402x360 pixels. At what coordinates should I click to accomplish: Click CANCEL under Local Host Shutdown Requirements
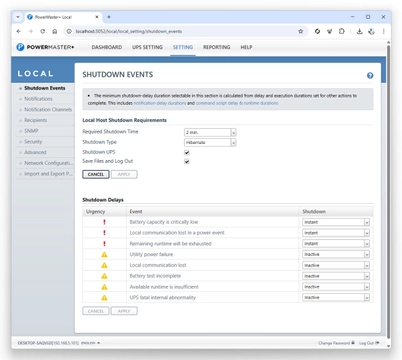pyautogui.click(x=96, y=174)
